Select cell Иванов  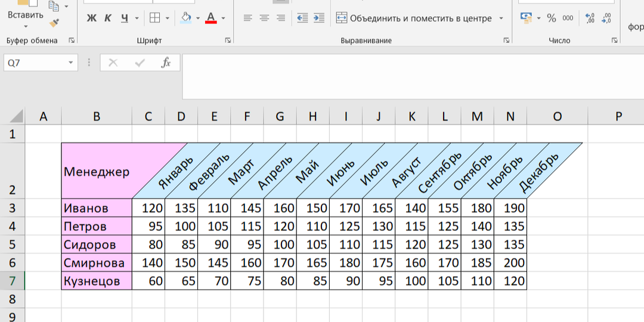(x=97, y=208)
